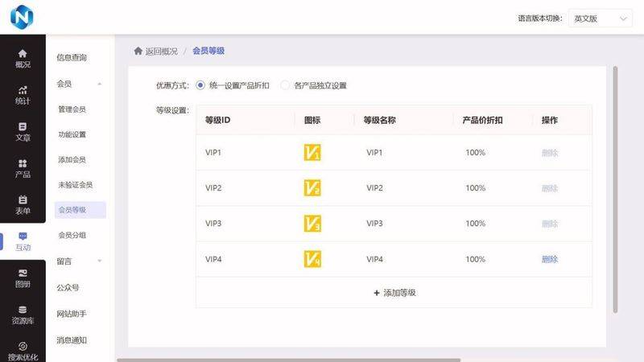This screenshot has height=362, width=644.
Task: Select 各产品独立设置 radio option
Action: point(285,85)
